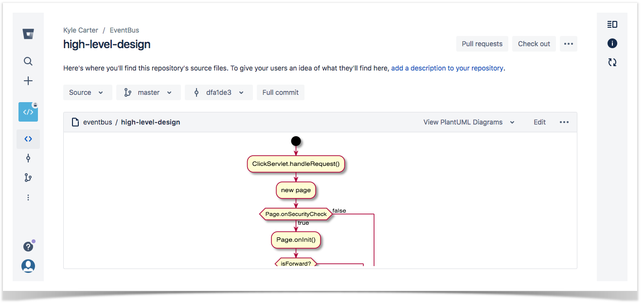Open EventBus breadcrumb link

pyautogui.click(x=125, y=30)
